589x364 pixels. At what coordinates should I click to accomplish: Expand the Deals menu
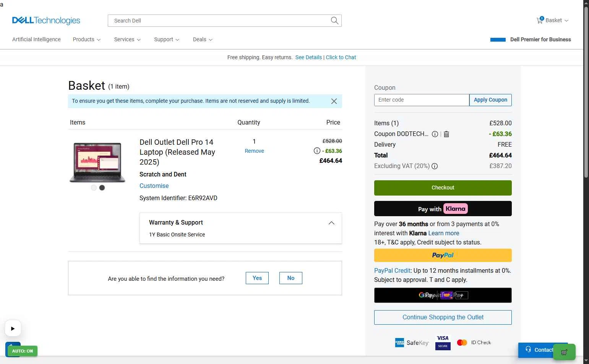point(203,39)
